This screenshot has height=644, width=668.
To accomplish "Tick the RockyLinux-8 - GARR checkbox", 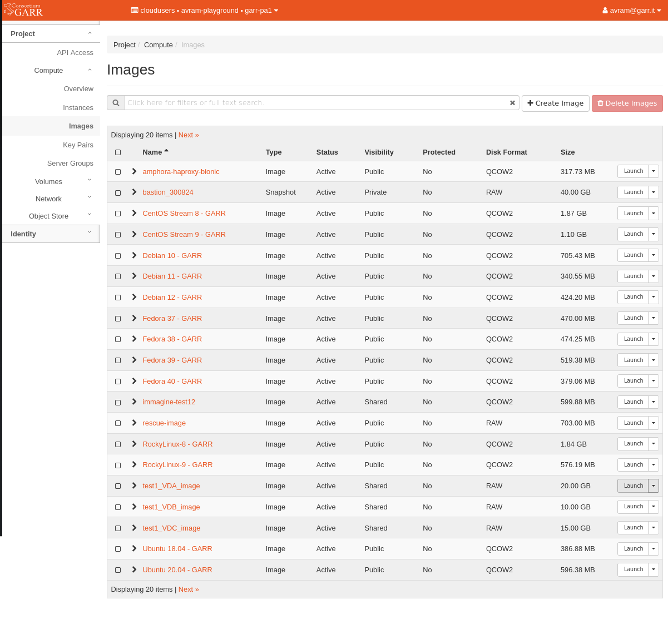I will point(118,444).
